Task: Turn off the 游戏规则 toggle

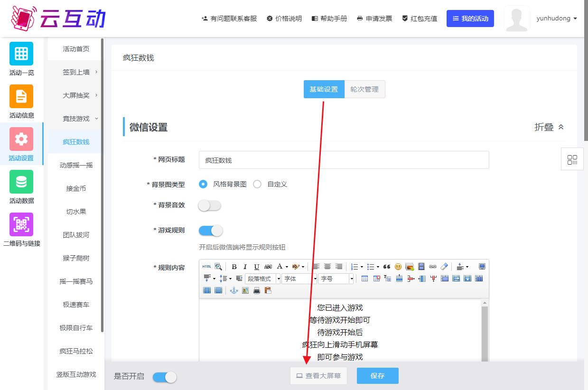Action: pyautogui.click(x=210, y=231)
